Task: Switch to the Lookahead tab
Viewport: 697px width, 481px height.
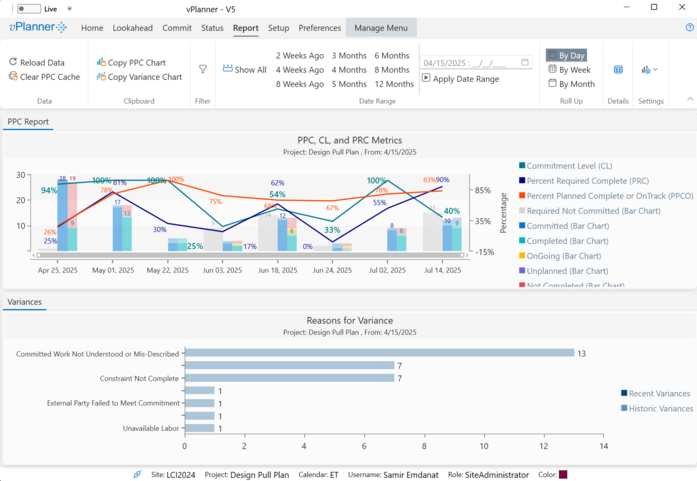Action: click(132, 28)
